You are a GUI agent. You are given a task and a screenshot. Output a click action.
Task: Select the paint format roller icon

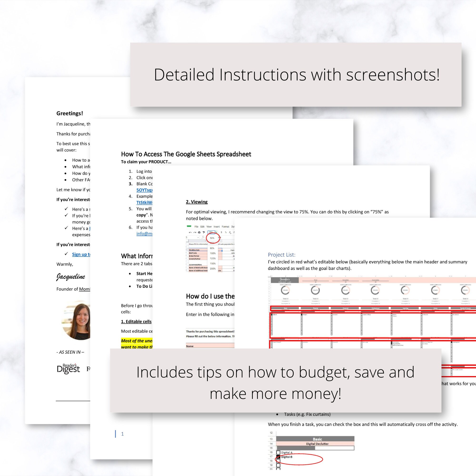[204, 233]
